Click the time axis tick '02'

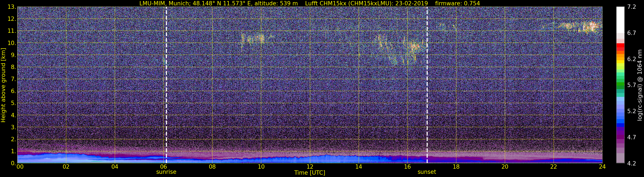[66, 167]
